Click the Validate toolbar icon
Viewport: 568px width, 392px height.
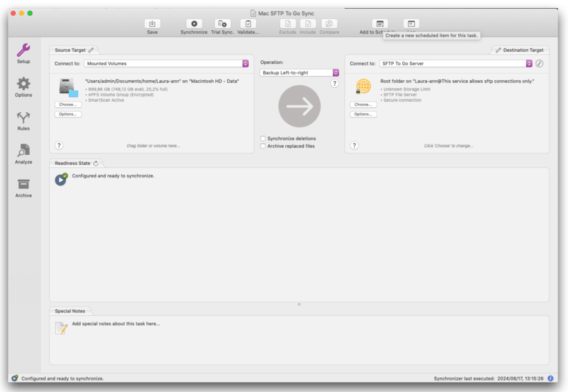[x=248, y=25]
